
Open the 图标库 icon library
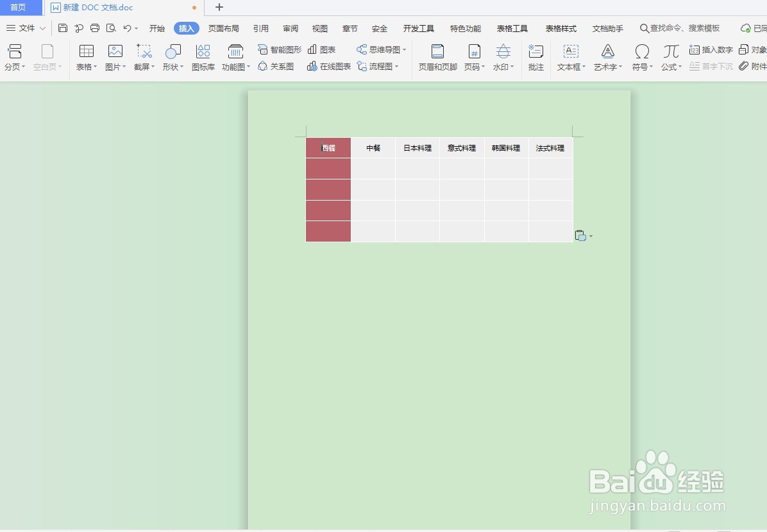pos(203,57)
